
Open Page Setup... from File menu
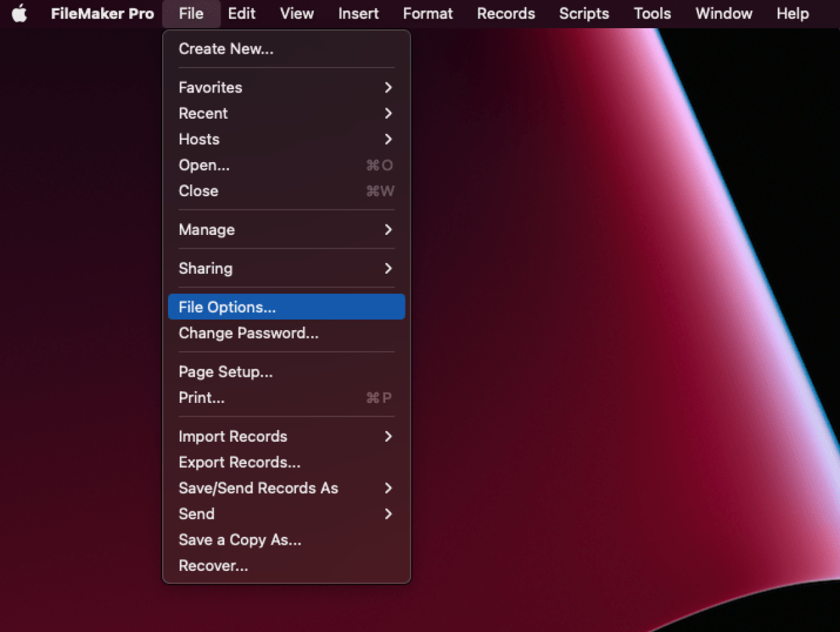pos(286,371)
